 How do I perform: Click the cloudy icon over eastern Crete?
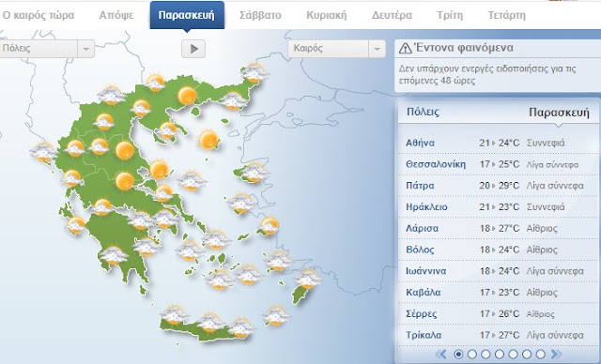click(241, 327)
